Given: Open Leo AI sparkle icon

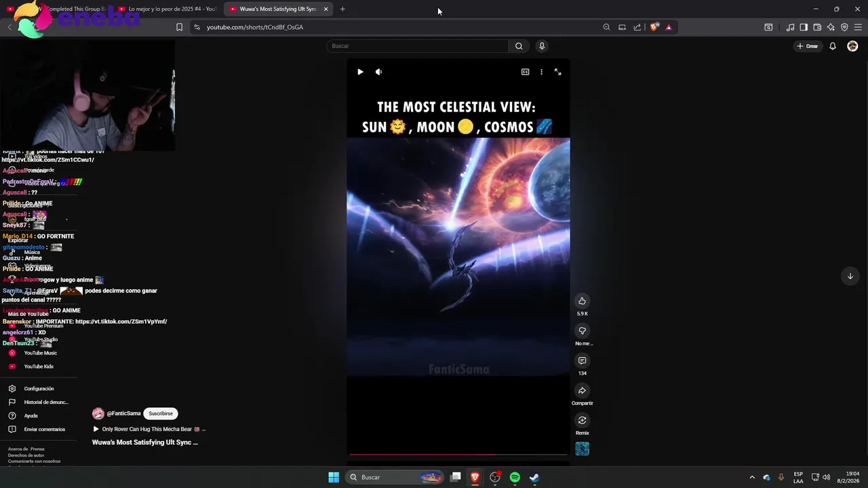Looking at the screenshot, I should (831, 27).
